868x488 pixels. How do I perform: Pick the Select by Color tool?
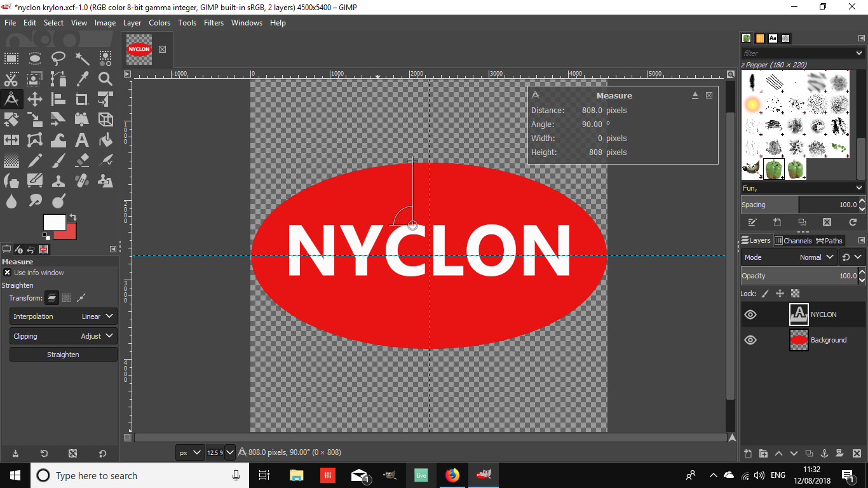(x=105, y=59)
